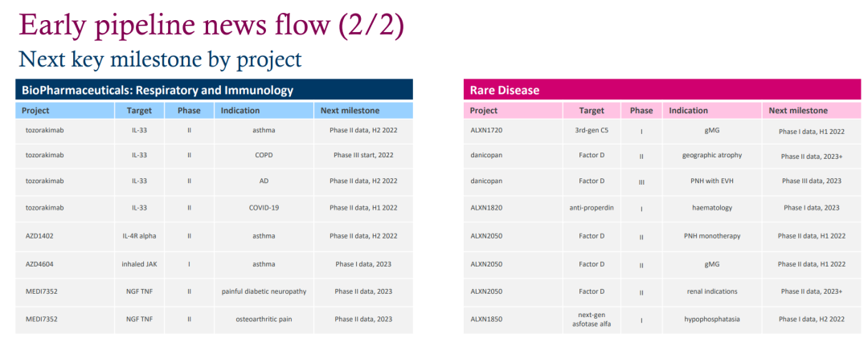Select the "AD" indication cell
868x342 pixels.
point(264,181)
